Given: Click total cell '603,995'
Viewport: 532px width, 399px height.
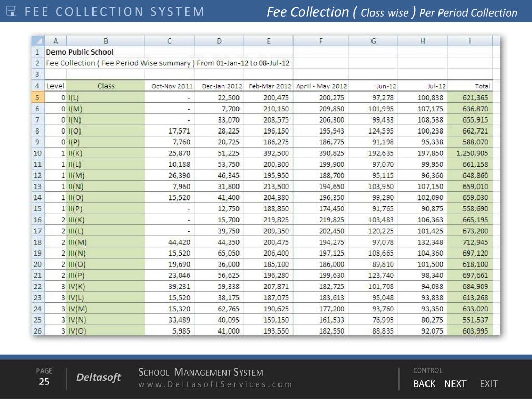Looking at the screenshot, I should click(470, 331).
